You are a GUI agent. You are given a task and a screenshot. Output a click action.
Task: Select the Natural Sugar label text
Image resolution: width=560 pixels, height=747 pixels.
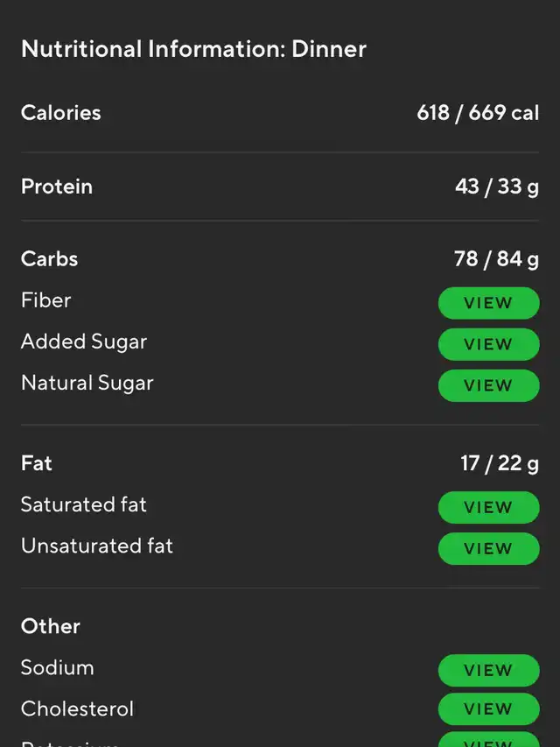tap(87, 383)
